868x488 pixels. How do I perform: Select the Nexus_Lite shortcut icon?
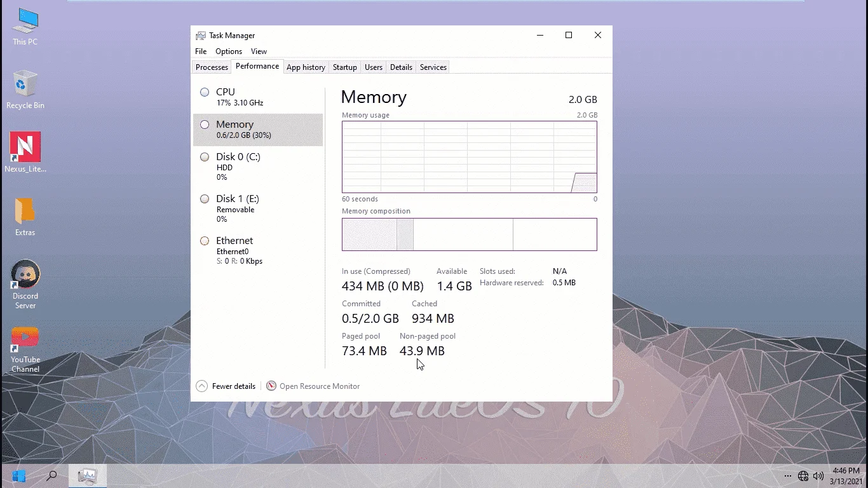coord(25,152)
